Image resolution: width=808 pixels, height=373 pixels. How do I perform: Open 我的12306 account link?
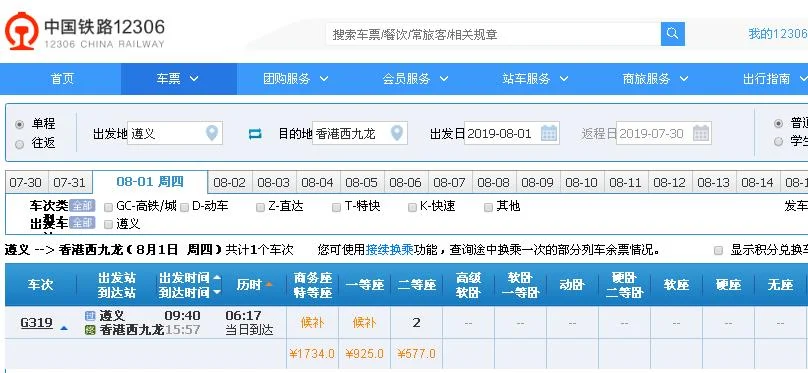(x=778, y=34)
